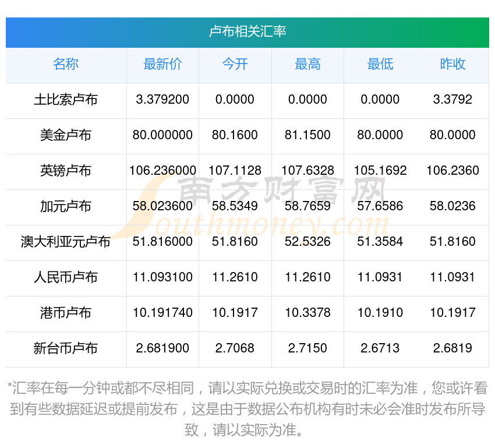Select latest price 11.093100
Screen dimensions: 495x448
coord(162,277)
